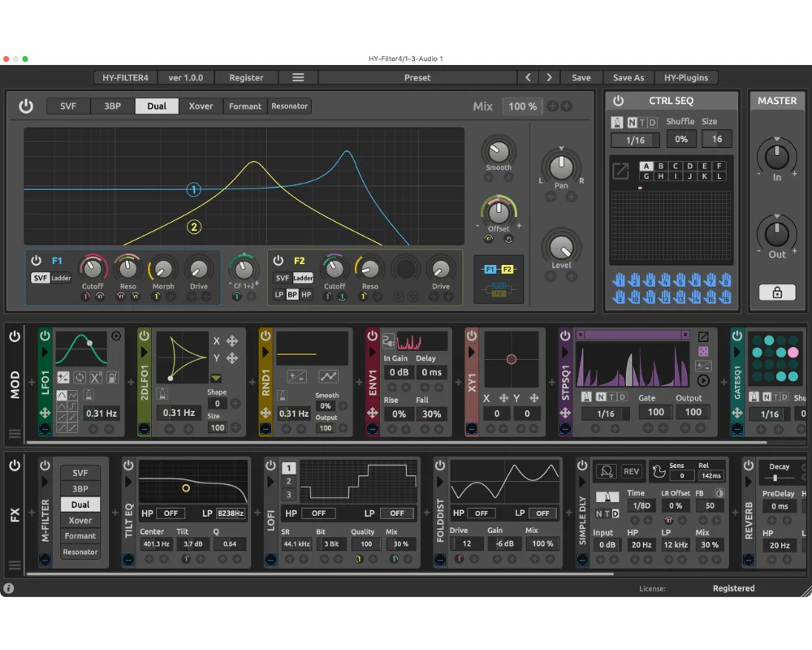Click the metronome sync icon in CTRL SEQ

tap(617, 123)
